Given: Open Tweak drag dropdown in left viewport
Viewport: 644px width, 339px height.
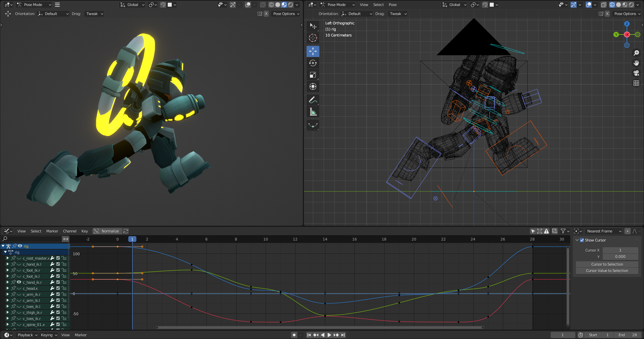Looking at the screenshot, I should pos(95,14).
